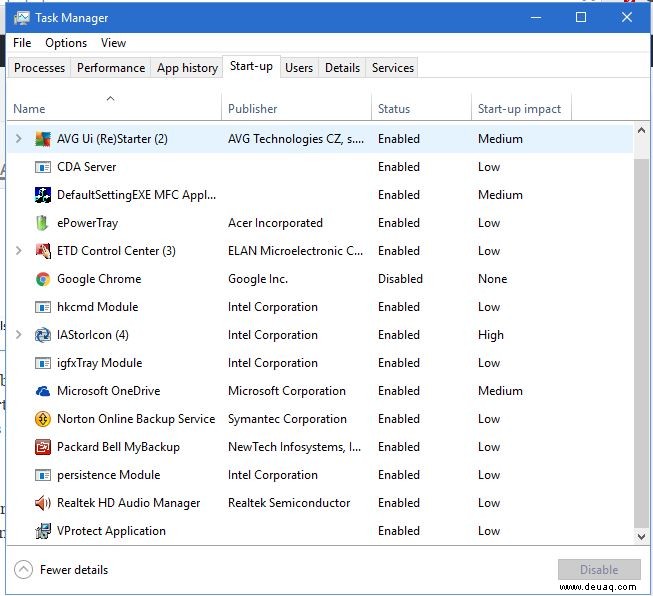
Task: Click the Task Manager title bar icon
Action: (22, 18)
